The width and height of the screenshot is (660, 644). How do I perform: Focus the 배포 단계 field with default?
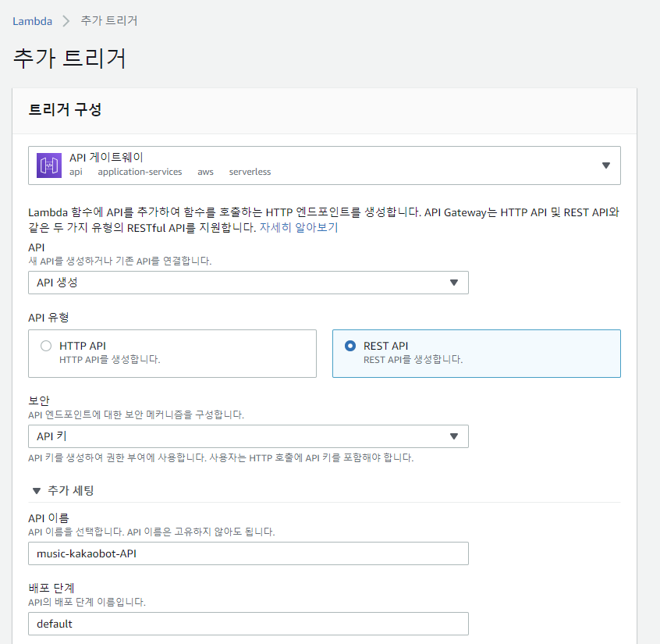tap(248, 624)
